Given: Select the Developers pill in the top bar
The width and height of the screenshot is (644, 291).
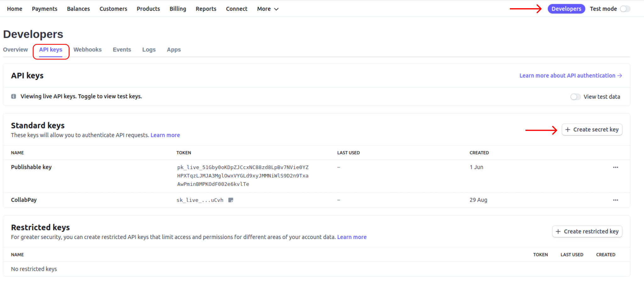Looking at the screenshot, I should pyautogui.click(x=566, y=9).
